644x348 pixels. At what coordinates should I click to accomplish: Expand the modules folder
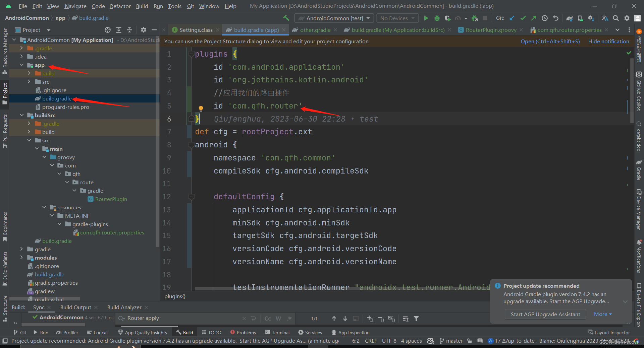click(x=22, y=258)
